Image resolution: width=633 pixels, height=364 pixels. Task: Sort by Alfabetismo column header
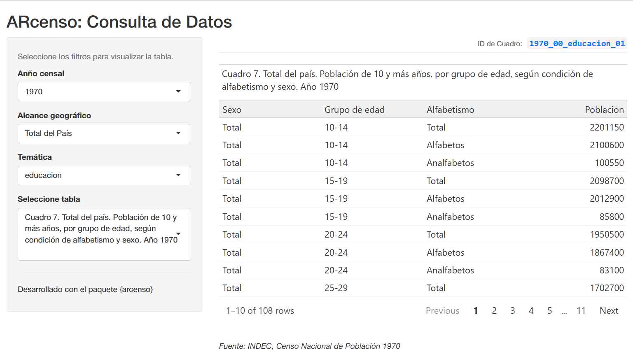click(x=450, y=110)
